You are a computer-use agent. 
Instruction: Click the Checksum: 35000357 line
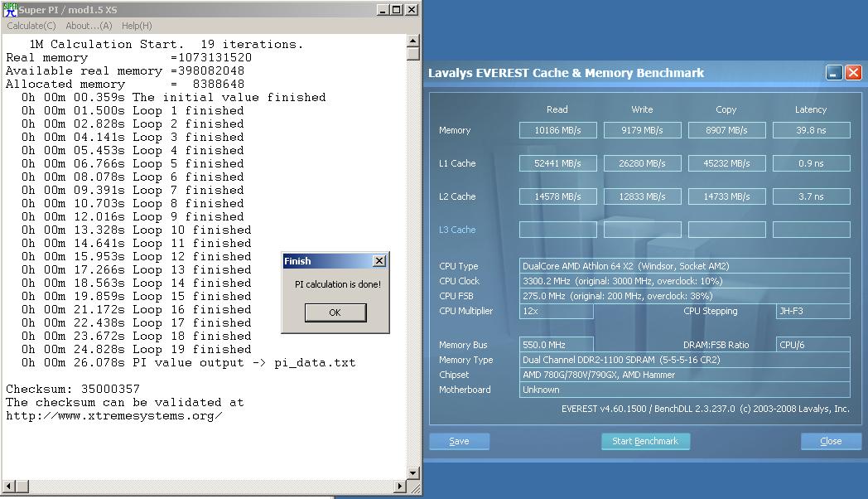pyautogui.click(x=73, y=389)
